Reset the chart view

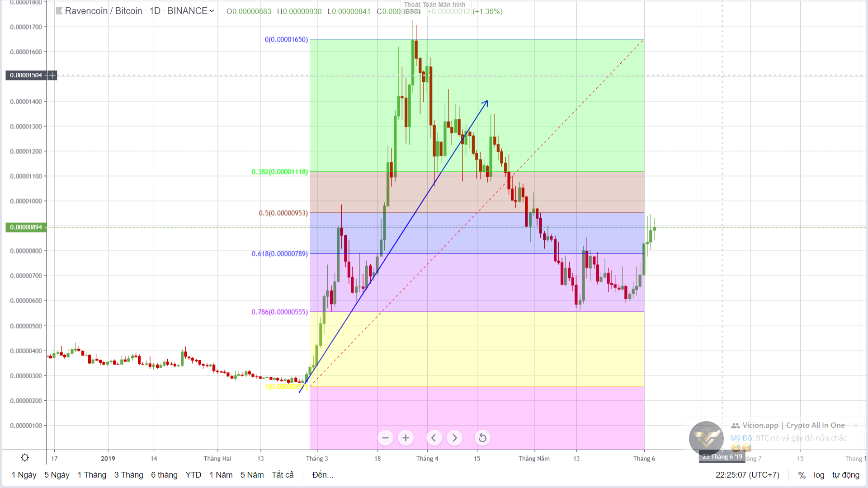point(482,438)
